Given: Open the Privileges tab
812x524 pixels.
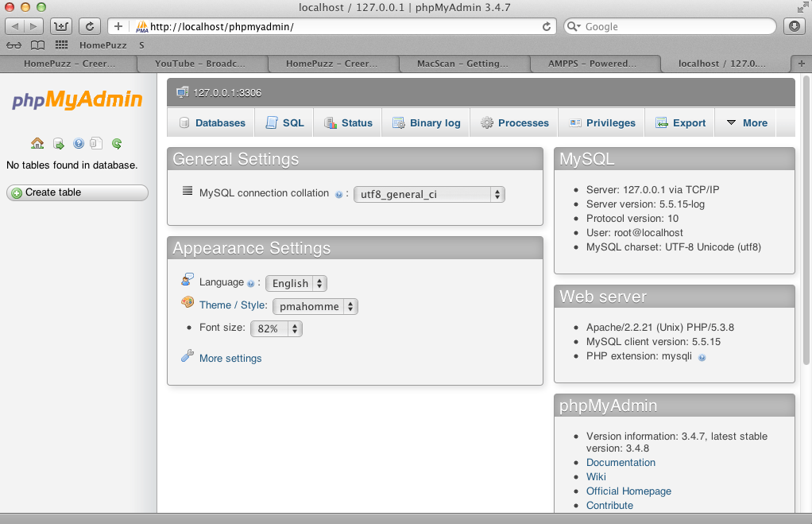Looking at the screenshot, I should [x=601, y=122].
